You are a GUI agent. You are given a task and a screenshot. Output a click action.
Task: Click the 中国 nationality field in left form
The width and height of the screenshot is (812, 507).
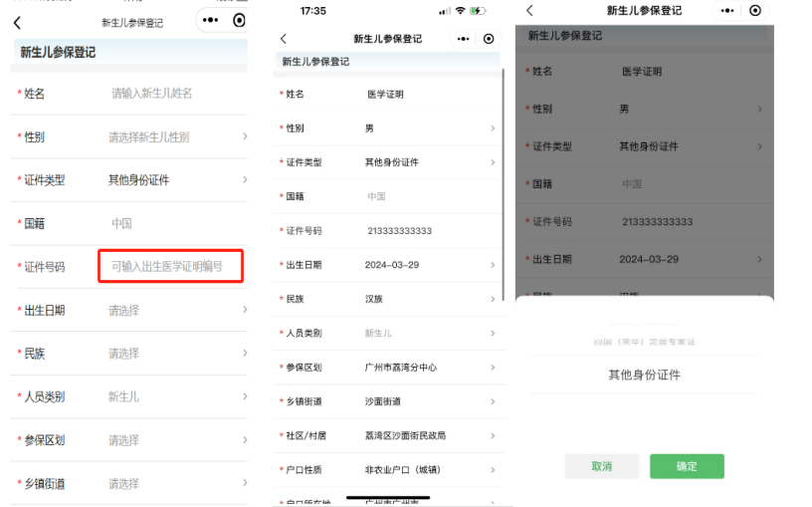(121, 223)
